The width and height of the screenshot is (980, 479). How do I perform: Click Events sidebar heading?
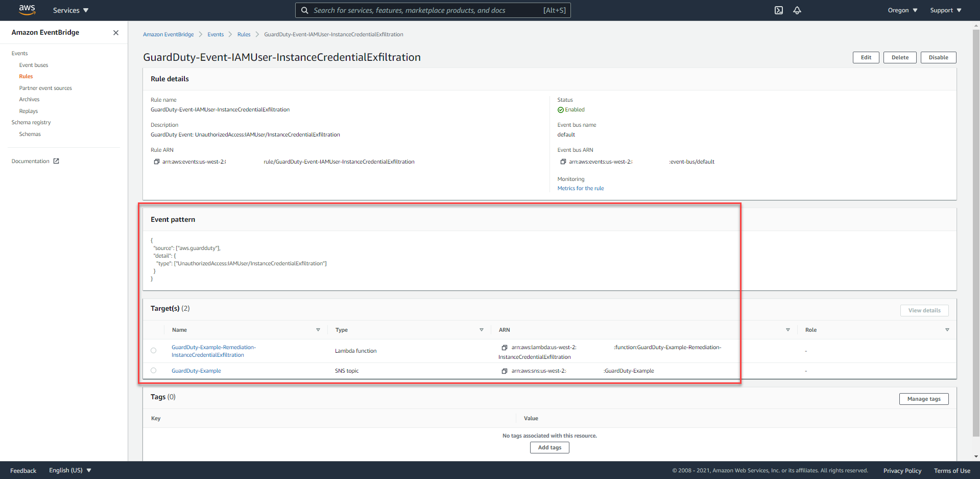click(x=19, y=53)
